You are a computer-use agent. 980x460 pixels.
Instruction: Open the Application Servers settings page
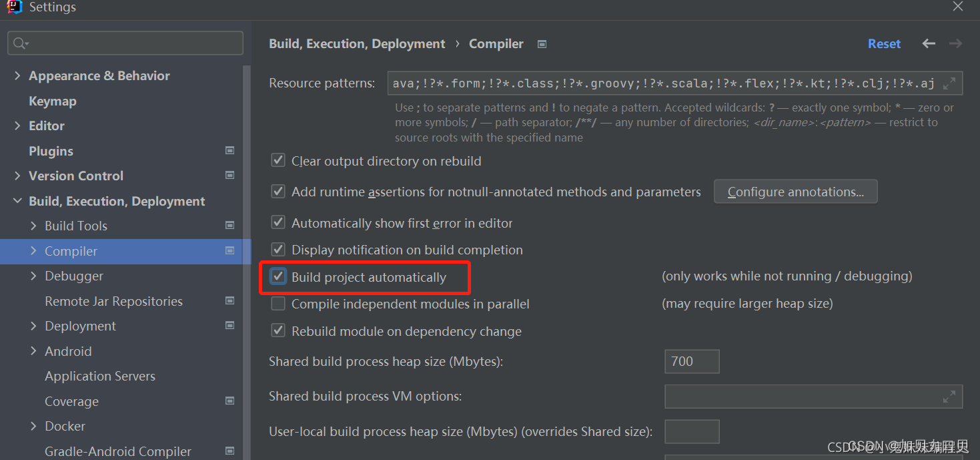[100, 376]
